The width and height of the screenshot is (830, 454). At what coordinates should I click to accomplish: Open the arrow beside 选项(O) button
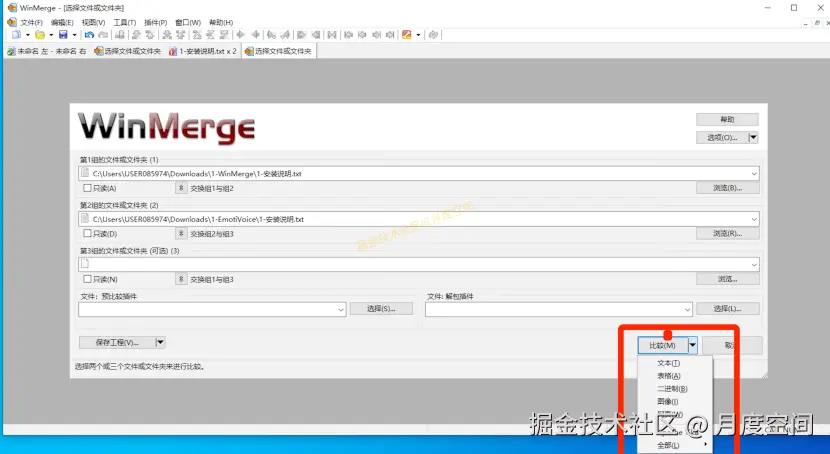click(753, 138)
